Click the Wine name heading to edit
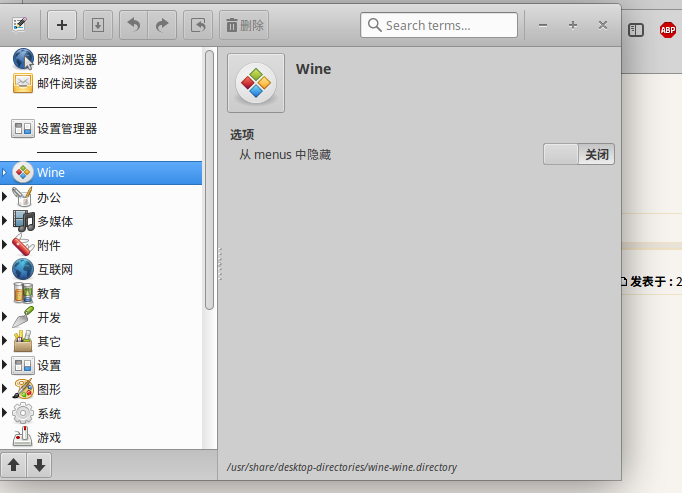This screenshot has height=493, width=682. (313, 69)
